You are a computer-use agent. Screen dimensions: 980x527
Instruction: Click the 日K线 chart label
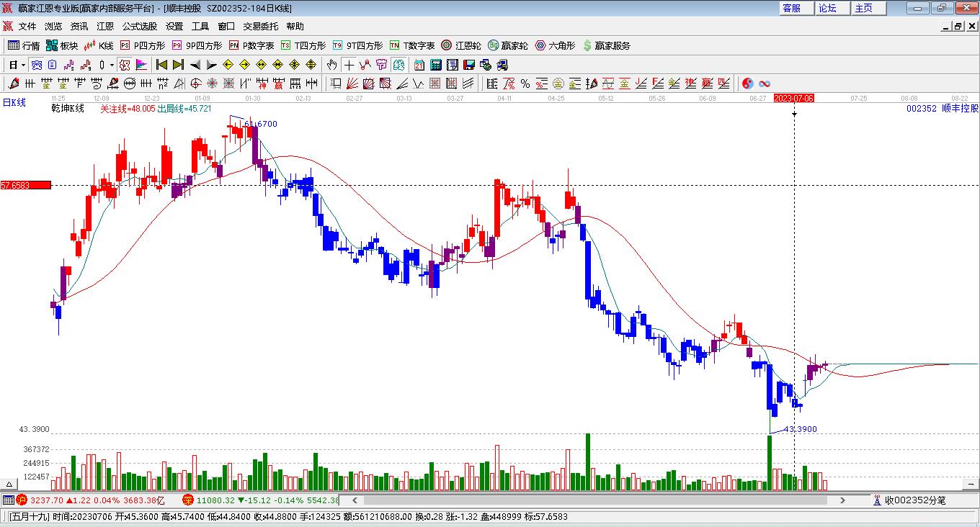[x=14, y=103]
